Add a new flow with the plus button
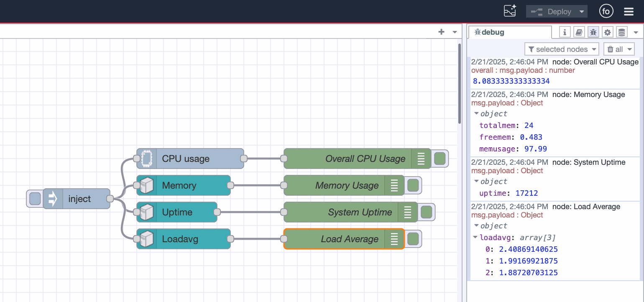 click(441, 32)
